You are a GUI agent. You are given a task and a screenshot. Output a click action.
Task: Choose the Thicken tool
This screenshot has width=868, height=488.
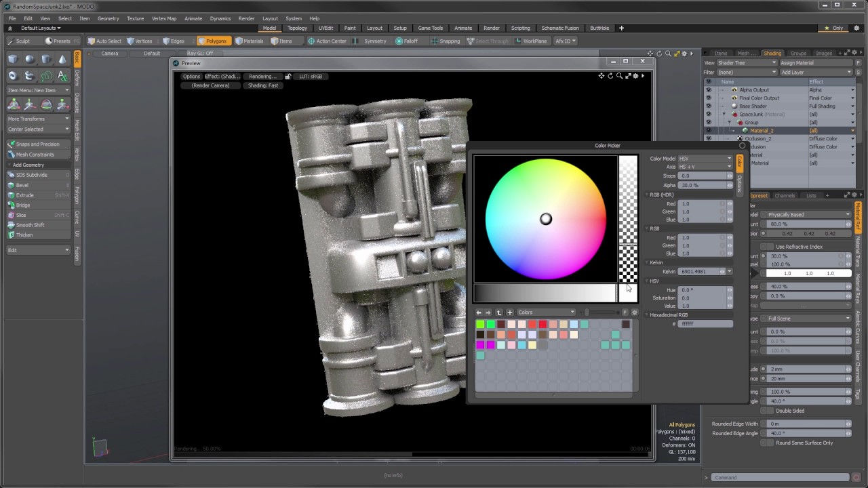(38, 235)
